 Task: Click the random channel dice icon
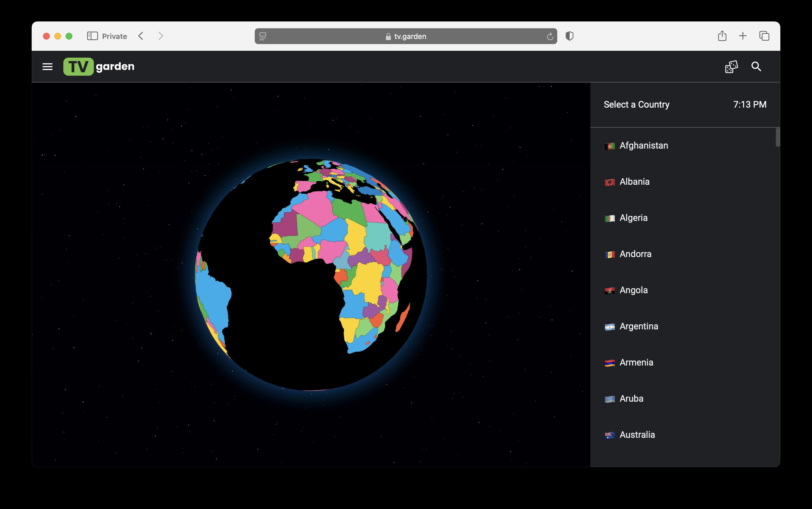coord(731,67)
